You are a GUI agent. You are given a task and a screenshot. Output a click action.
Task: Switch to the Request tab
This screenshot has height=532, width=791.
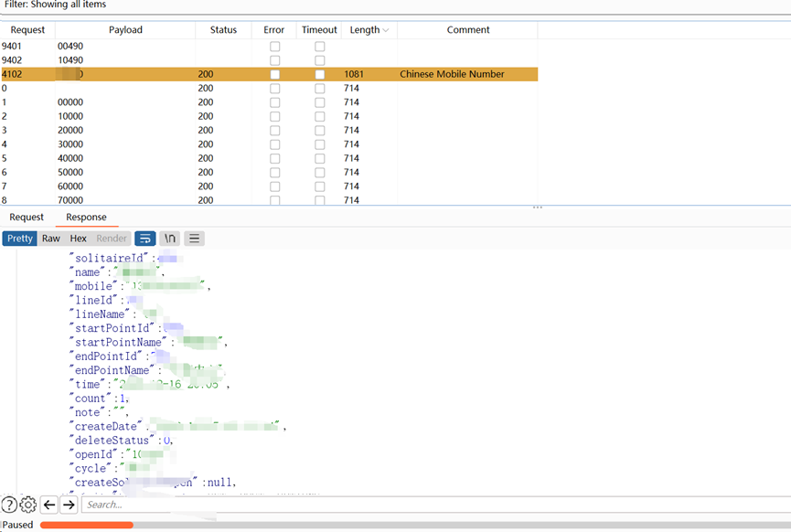[27, 218]
